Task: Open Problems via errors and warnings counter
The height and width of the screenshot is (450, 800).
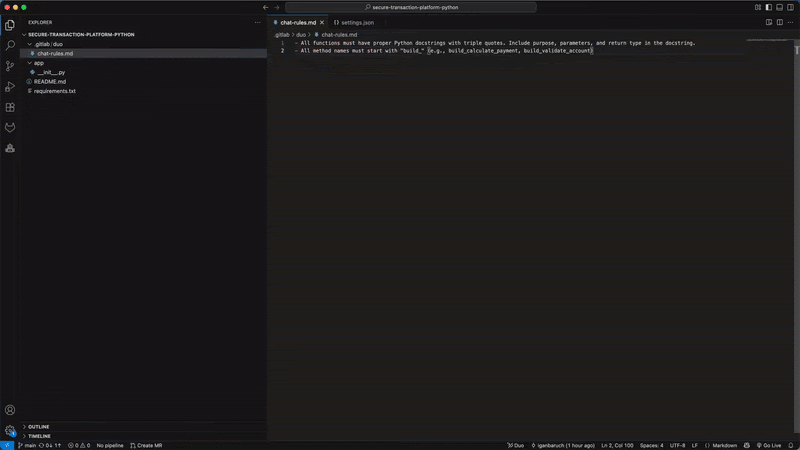Action: 79,445
